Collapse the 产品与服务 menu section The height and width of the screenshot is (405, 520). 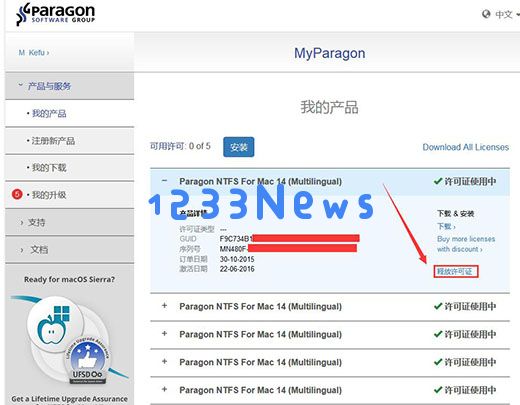(x=69, y=86)
